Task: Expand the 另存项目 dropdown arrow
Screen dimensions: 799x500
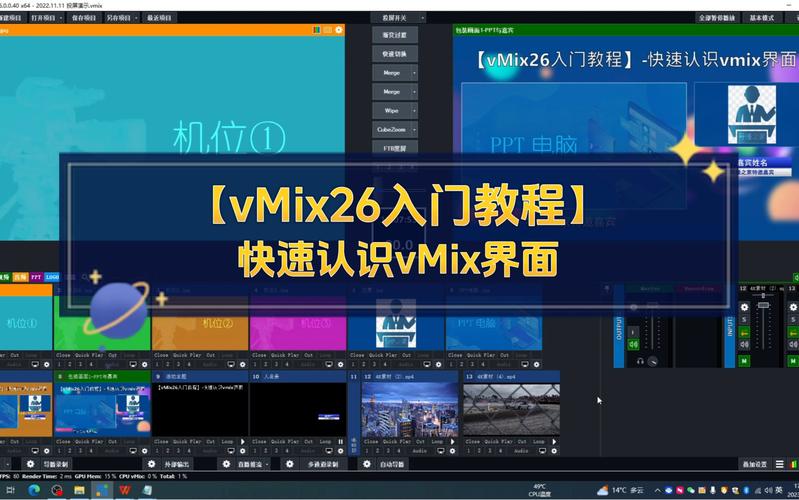Action: (136, 18)
